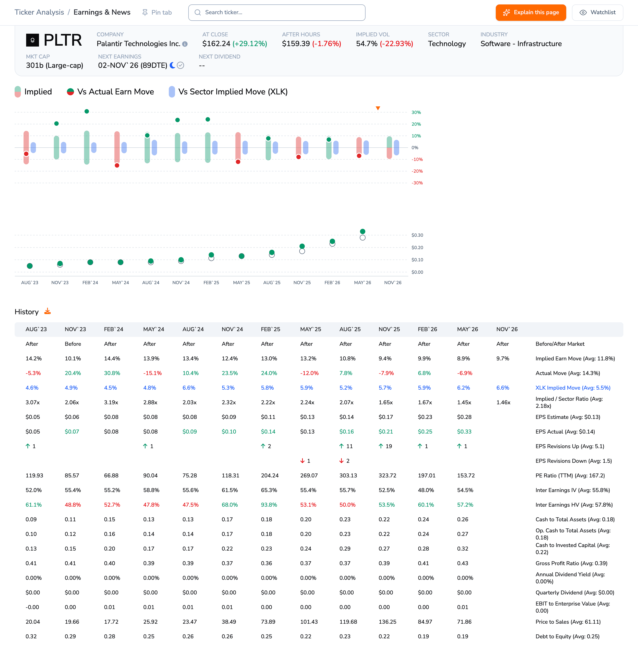Click the Implied Earn Move row label
Screen dimensions: 638x672
[x=575, y=358]
